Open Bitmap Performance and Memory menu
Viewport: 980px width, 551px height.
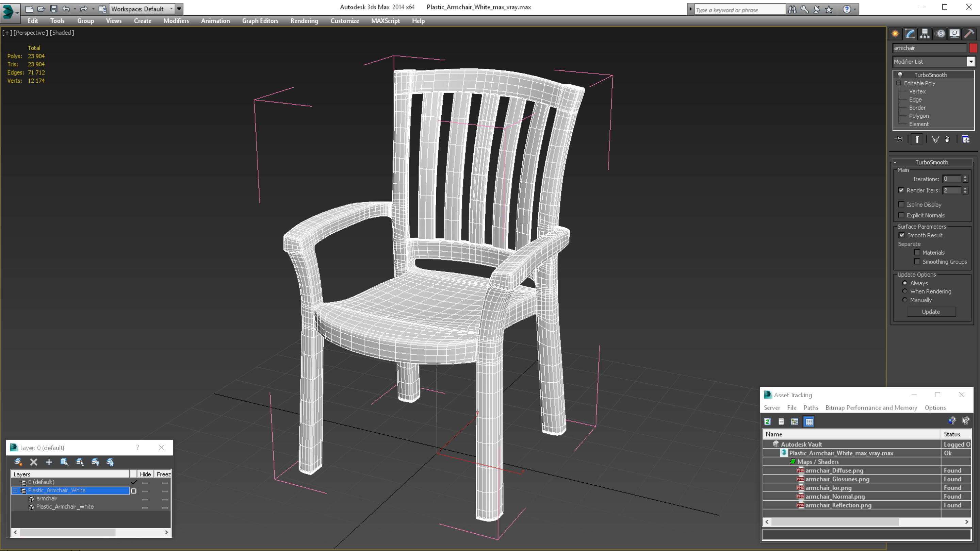pos(871,408)
